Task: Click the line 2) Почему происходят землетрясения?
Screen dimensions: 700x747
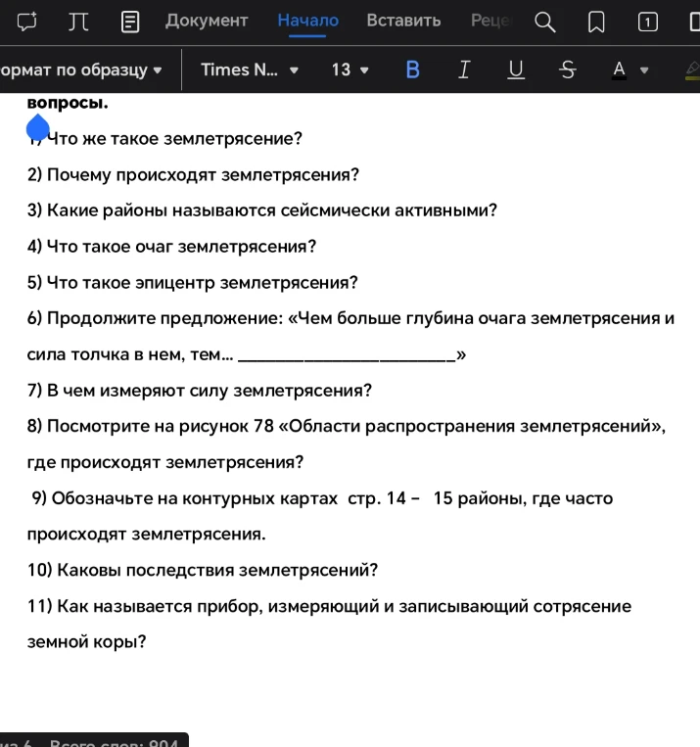Action: pos(193,175)
